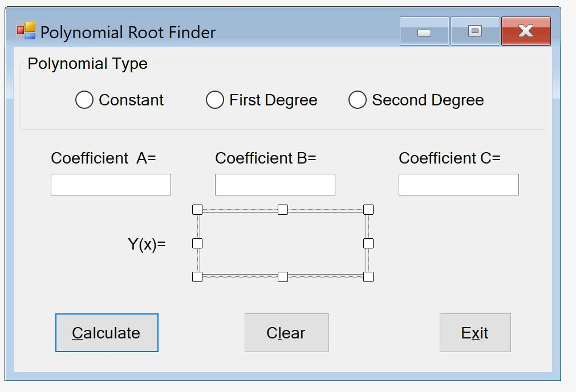Viewport: 576px width, 392px height.
Task: Select the First Degree polynomial type
Action: point(215,100)
